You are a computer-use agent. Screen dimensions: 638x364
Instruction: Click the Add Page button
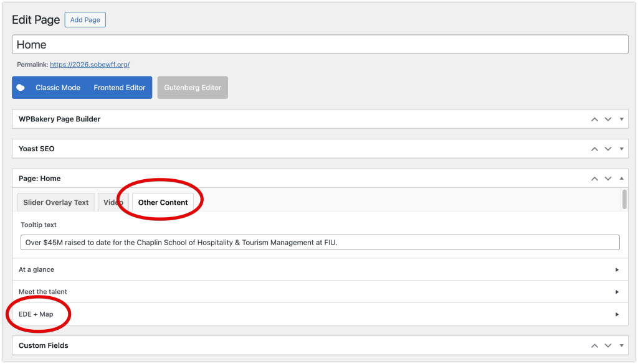85,20
